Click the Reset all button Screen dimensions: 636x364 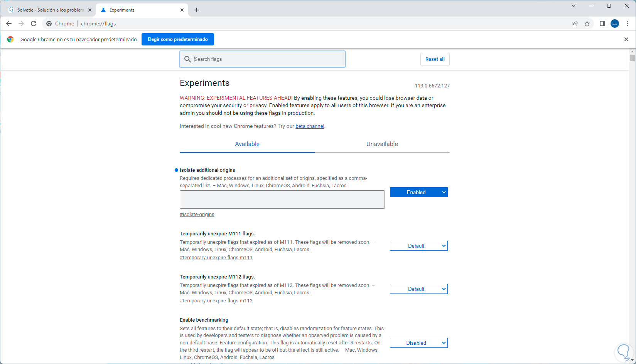(x=435, y=59)
